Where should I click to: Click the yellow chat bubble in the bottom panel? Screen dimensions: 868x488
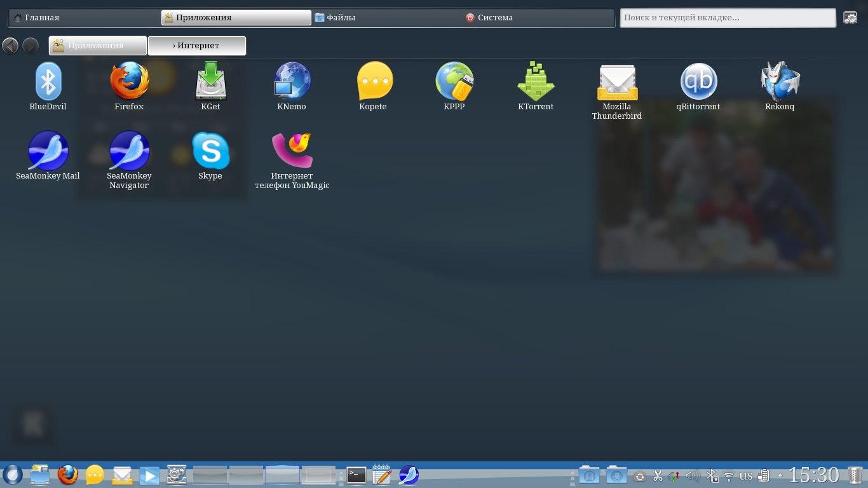tap(95, 475)
